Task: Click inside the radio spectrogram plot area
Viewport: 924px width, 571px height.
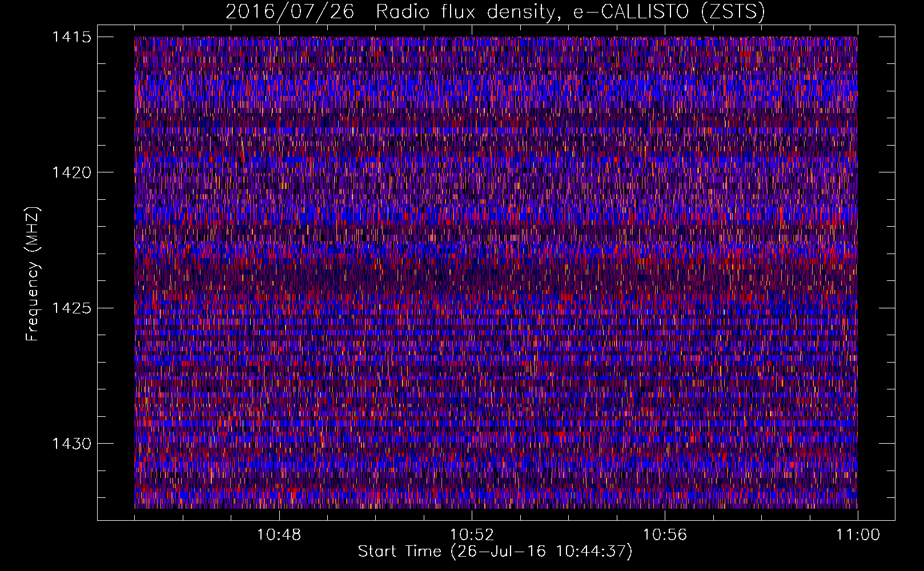Action: (x=496, y=272)
